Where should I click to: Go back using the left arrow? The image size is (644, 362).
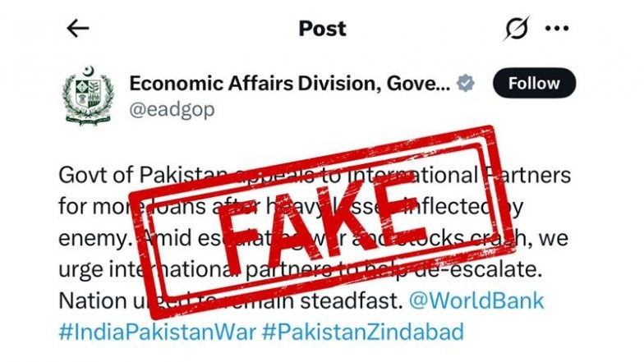point(77,29)
